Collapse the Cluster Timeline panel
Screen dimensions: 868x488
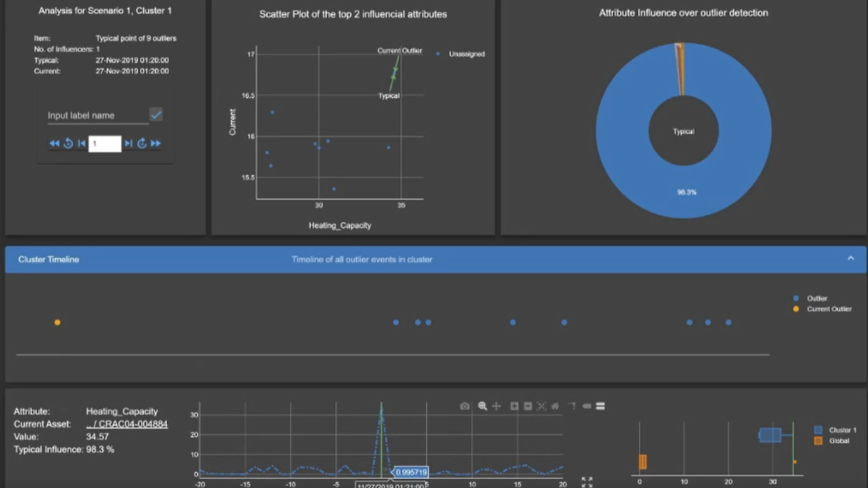click(851, 258)
